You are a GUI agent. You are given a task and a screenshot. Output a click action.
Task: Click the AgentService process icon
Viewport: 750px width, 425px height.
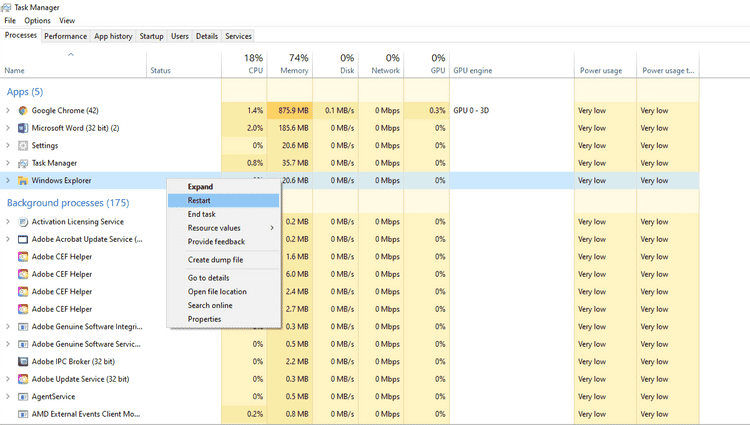(23, 397)
